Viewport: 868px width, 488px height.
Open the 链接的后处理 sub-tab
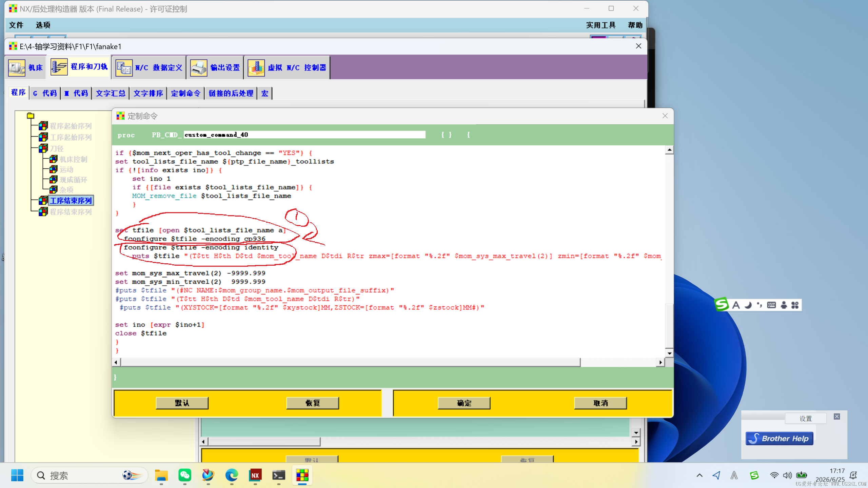[x=231, y=93]
